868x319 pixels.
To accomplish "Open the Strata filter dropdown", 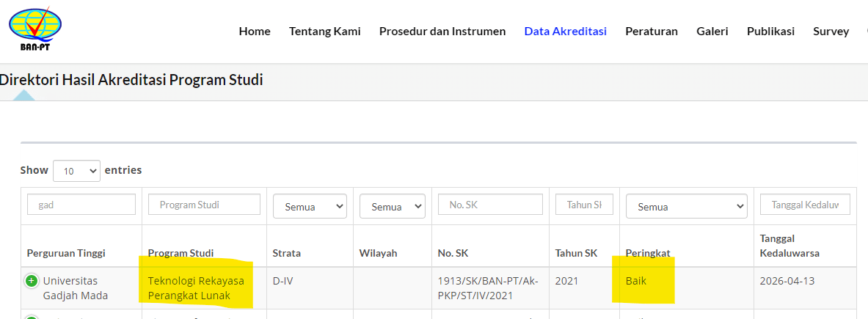I will [x=310, y=207].
